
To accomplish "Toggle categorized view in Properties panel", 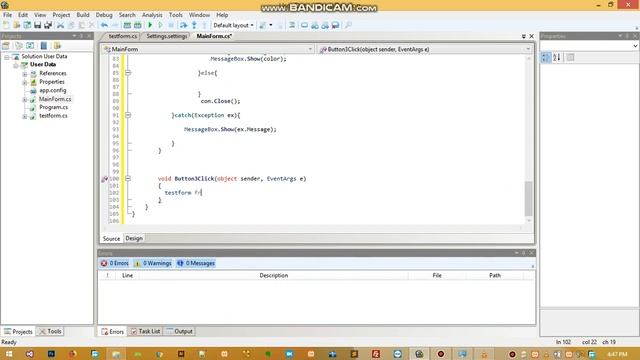I will [x=546, y=58].
